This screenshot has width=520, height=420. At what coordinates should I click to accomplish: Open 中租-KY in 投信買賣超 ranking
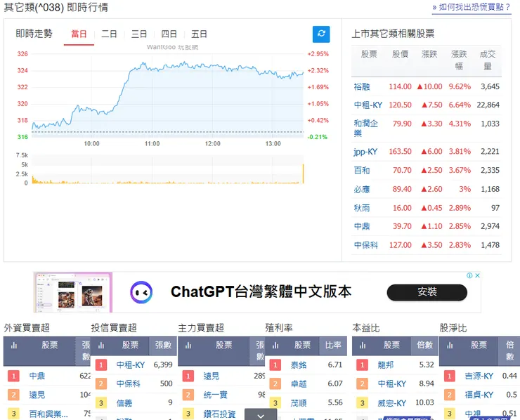tap(131, 365)
